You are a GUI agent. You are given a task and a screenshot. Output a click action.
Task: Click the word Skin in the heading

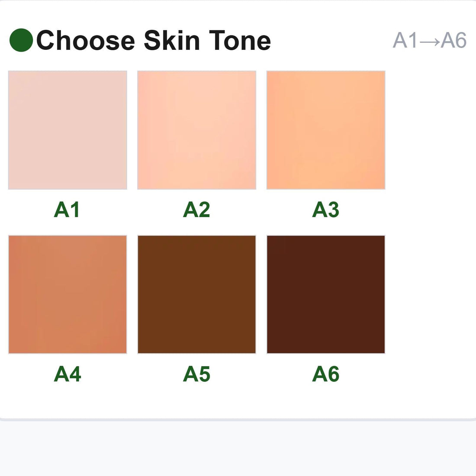tap(171, 40)
